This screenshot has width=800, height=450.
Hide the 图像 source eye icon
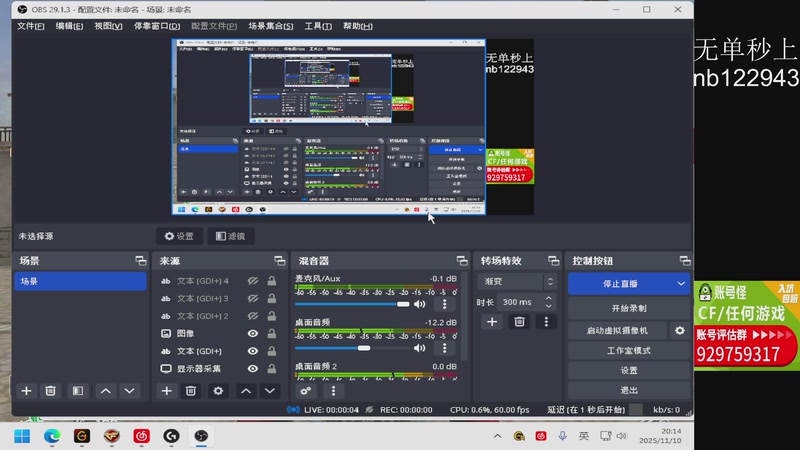click(x=253, y=333)
